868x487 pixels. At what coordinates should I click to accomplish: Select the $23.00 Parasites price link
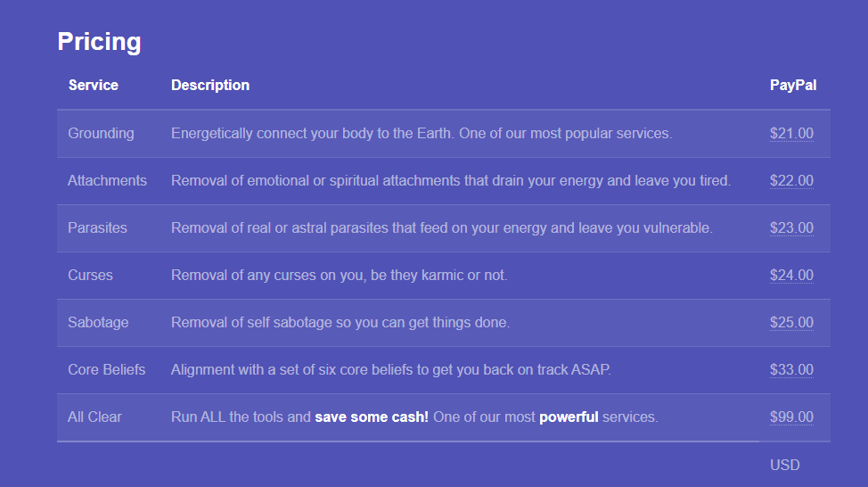[791, 228]
